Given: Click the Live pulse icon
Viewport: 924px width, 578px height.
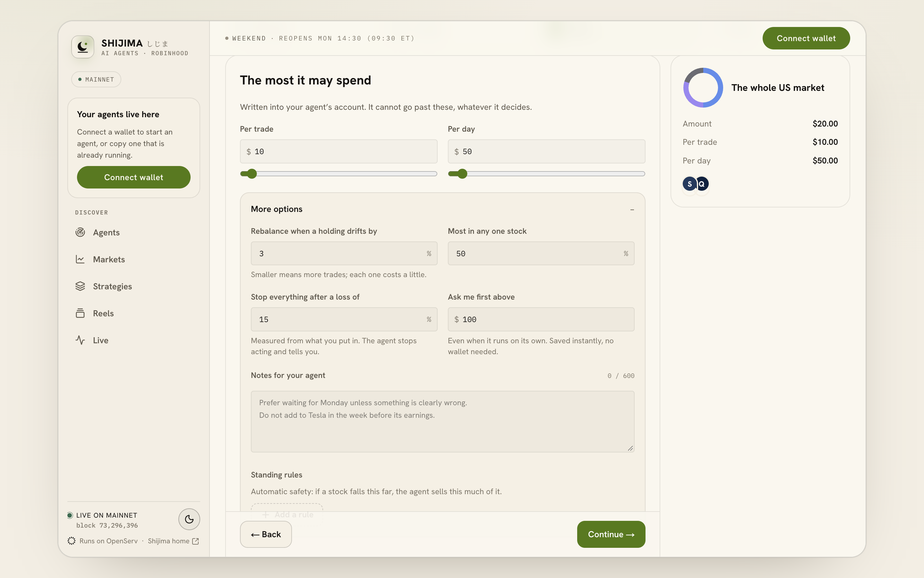Looking at the screenshot, I should (80, 340).
